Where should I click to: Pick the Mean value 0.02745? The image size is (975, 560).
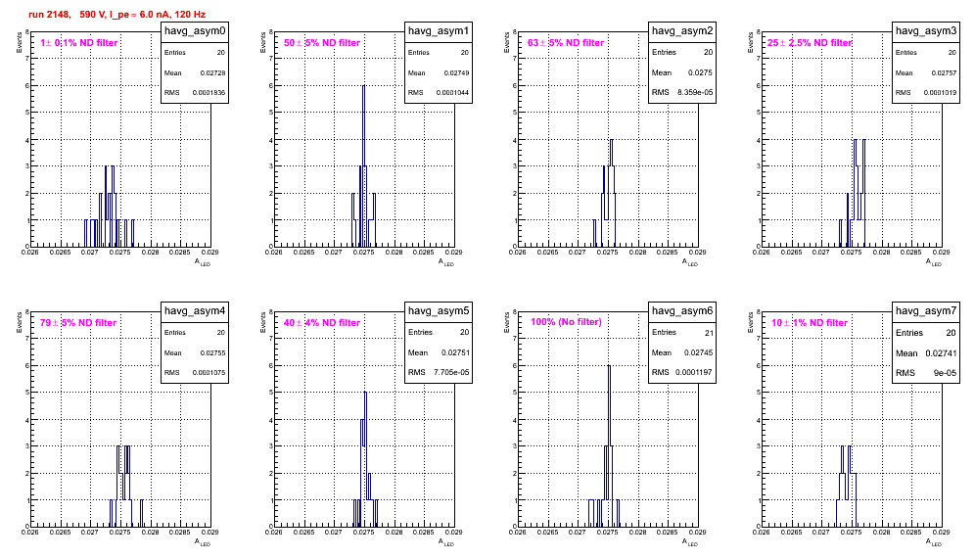point(698,352)
